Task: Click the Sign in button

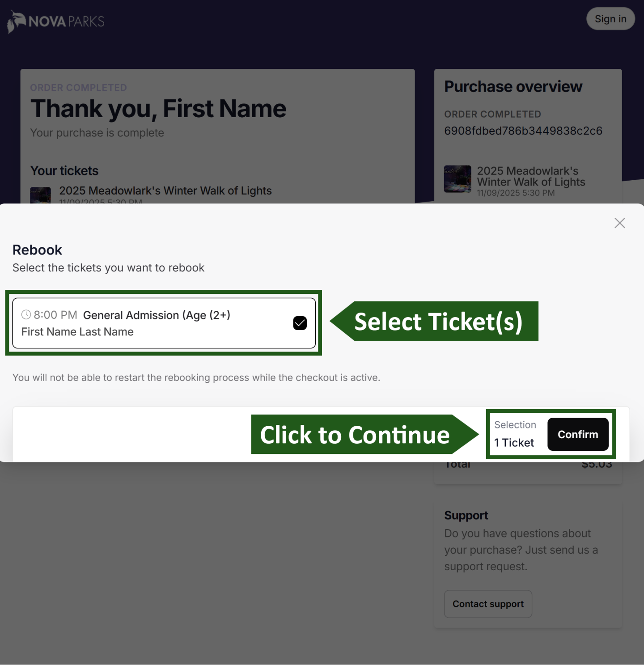Action: [610, 19]
